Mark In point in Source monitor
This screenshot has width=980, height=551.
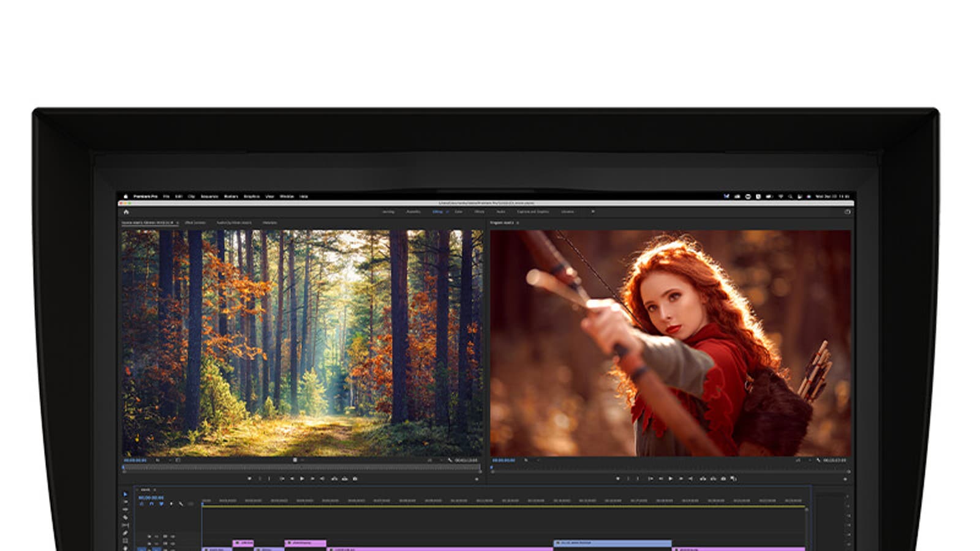point(260,479)
